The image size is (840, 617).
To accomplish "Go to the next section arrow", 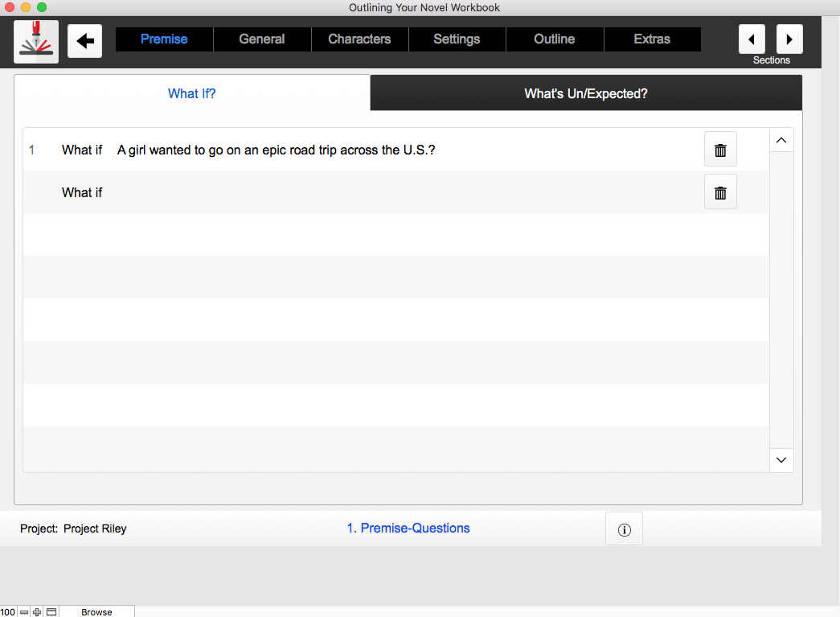I will 789,39.
